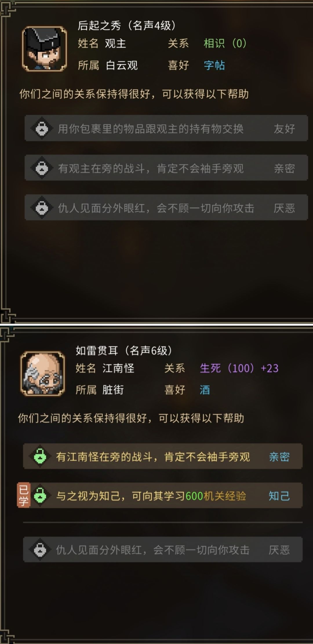Viewport: 313px width, 644px height.
Task: Select the 用你包裹里的物品跟观主的持有物交换 row
Action: pyautogui.click(x=166, y=128)
